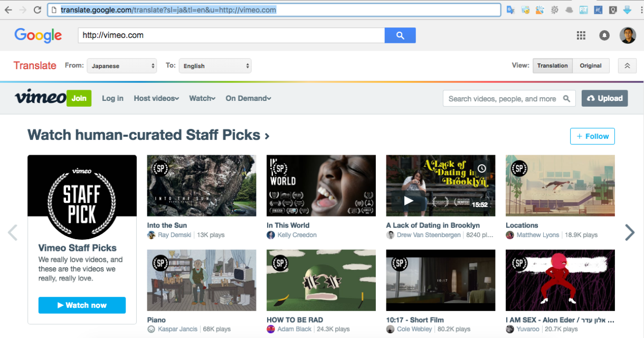Click the Translate title link
Screen dimensions: 644x338
point(35,65)
